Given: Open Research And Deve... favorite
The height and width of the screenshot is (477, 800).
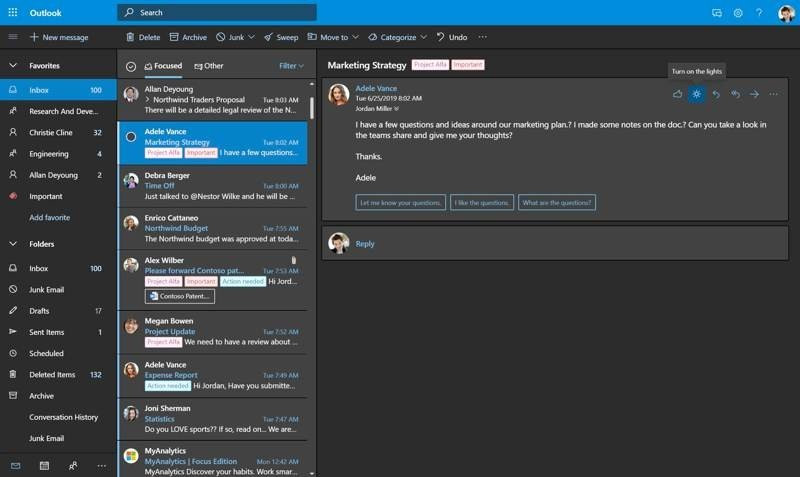Looking at the screenshot, I should 58,111.
